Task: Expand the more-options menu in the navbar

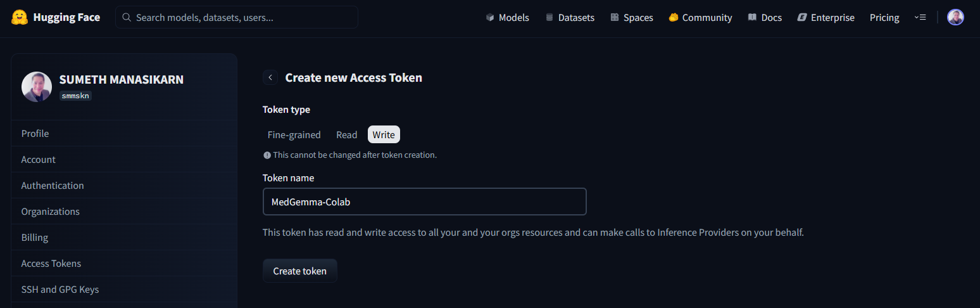Action: [920, 18]
